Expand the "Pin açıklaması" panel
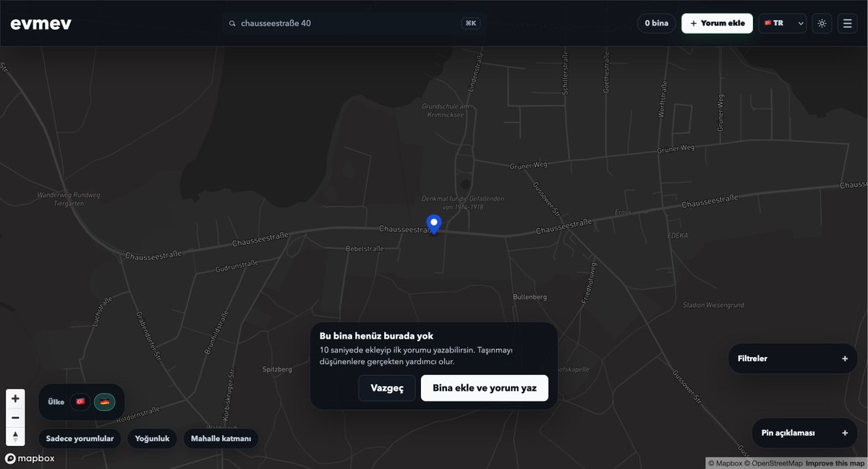Image resolution: width=868 pixels, height=469 pixels. [x=805, y=433]
